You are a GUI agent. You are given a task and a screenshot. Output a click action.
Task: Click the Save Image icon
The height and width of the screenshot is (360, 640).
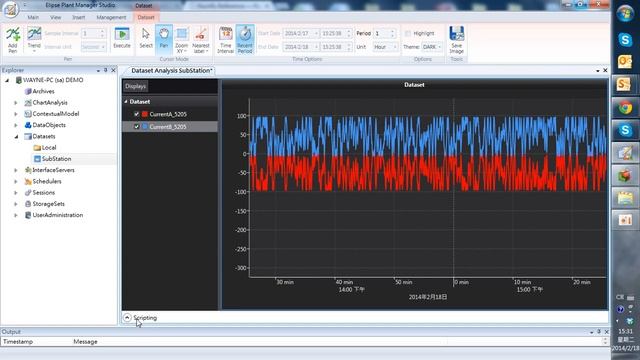[456, 40]
